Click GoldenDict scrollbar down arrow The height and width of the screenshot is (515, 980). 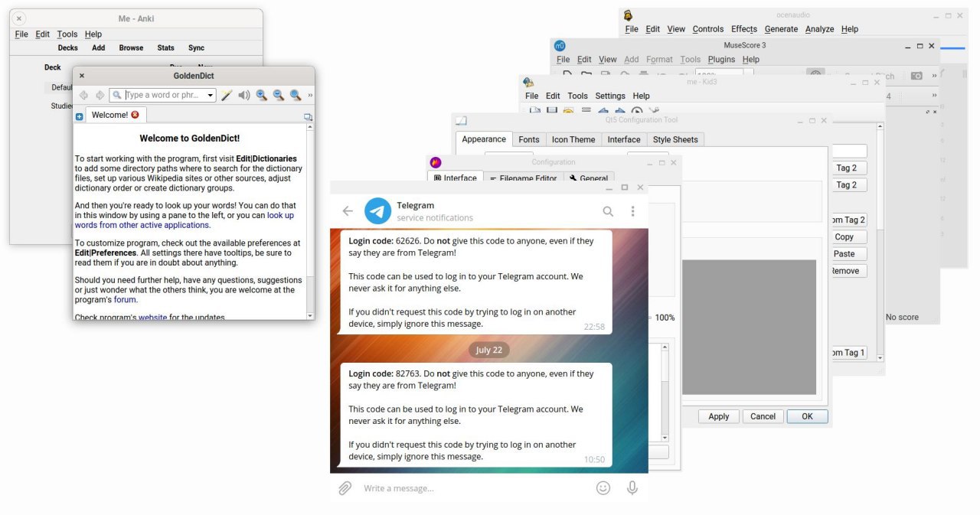coord(310,315)
